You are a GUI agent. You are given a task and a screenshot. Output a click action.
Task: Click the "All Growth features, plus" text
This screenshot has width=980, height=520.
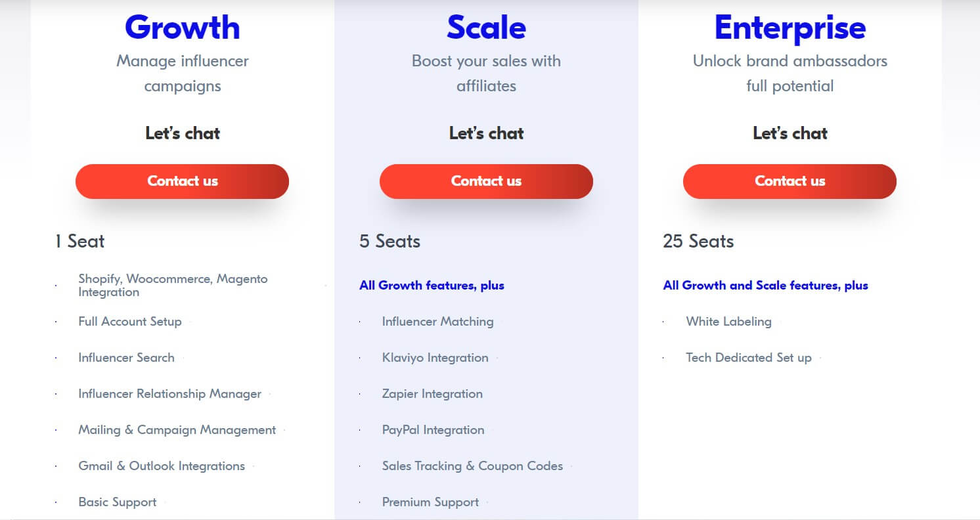pyautogui.click(x=432, y=286)
